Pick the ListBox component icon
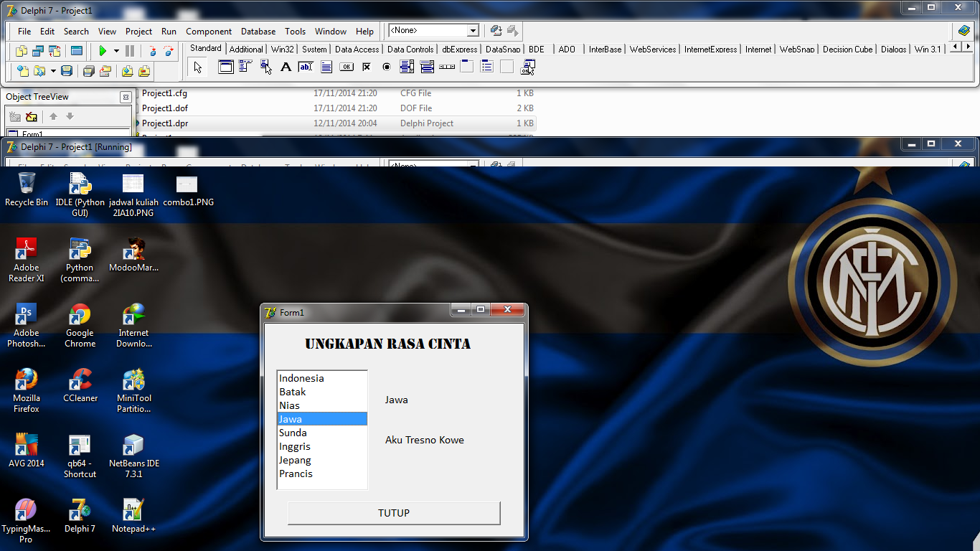The height and width of the screenshot is (551, 980). point(407,67)
